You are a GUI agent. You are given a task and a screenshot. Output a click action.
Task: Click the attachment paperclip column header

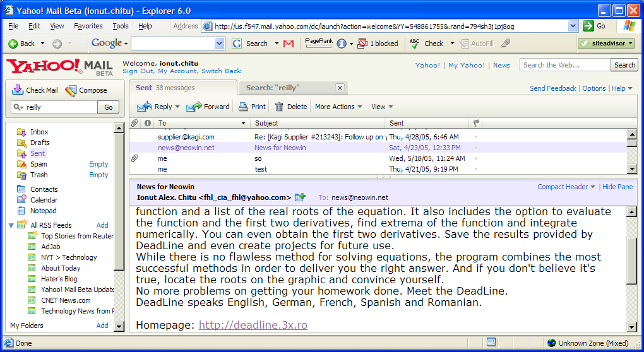click(134, 123)
